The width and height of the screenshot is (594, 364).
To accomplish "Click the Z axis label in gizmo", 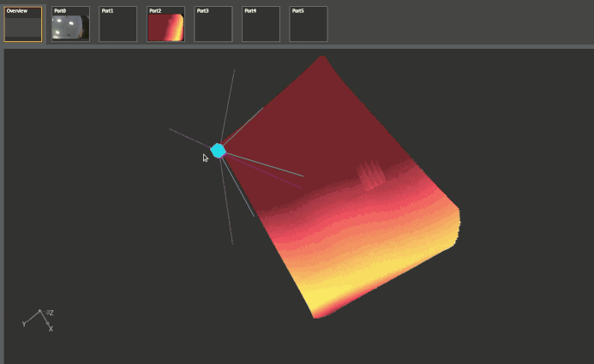I will 51,313.
